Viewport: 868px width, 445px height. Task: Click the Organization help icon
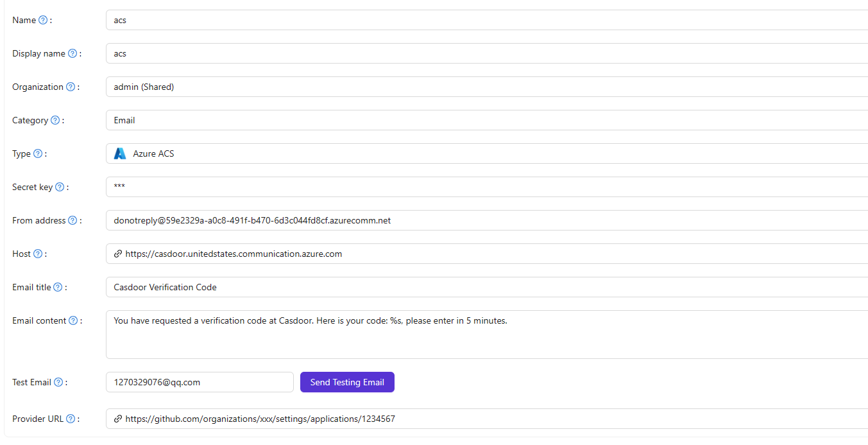70,86
